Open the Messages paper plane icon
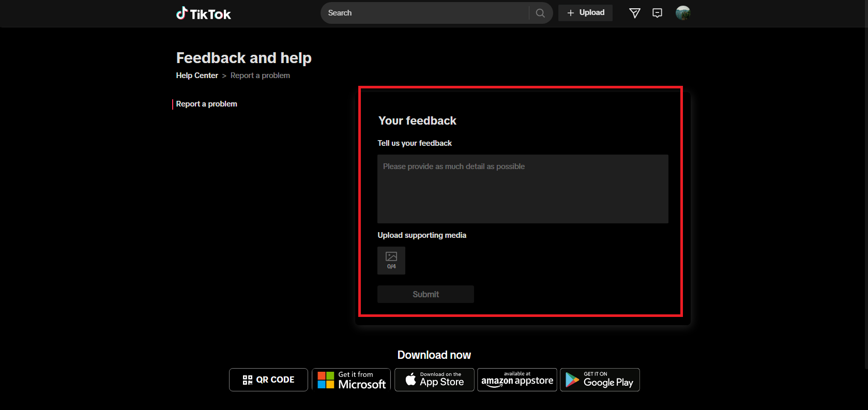Screen dimensions: 868x410 pos(635,13)
